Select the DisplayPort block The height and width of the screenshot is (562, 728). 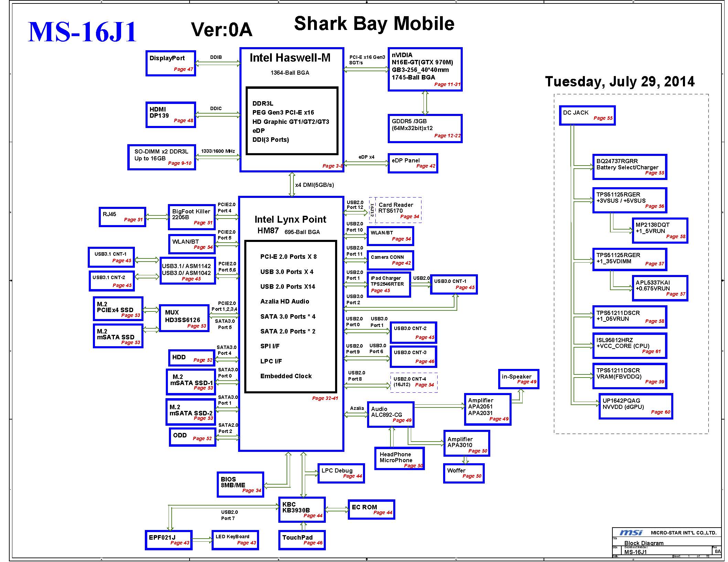pyautogui.click(x=171, y=63)
